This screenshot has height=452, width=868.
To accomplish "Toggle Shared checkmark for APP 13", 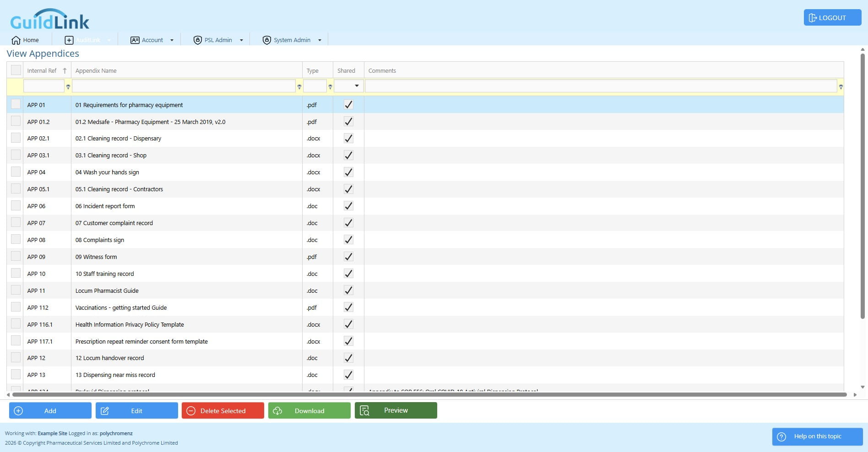I will click(x=348, y=375).
